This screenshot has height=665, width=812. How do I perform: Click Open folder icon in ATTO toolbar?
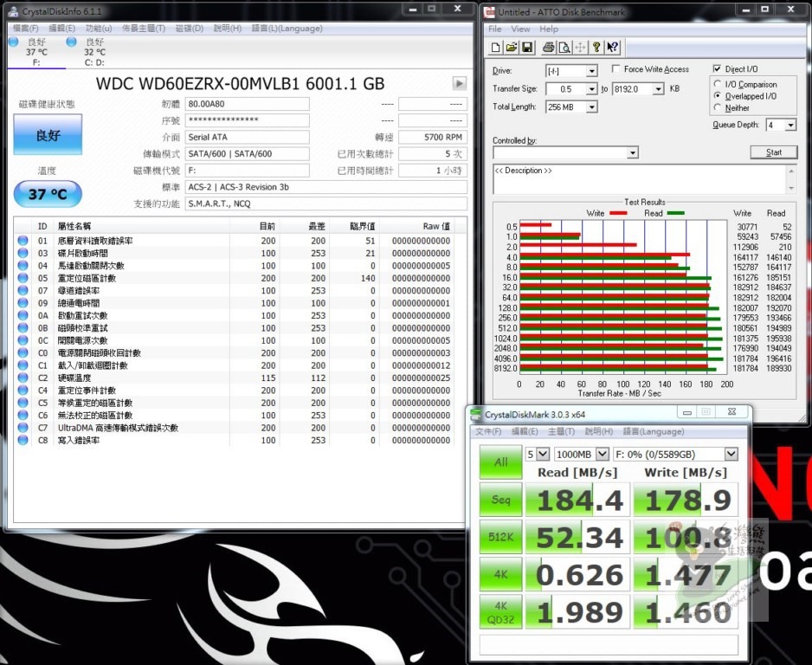point(511,48)
